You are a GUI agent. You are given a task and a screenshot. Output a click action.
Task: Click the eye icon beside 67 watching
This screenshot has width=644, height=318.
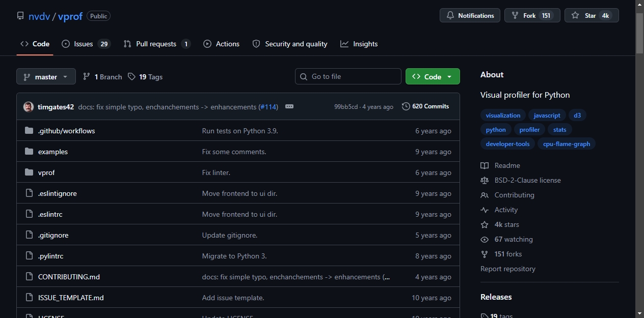[485, 239]
